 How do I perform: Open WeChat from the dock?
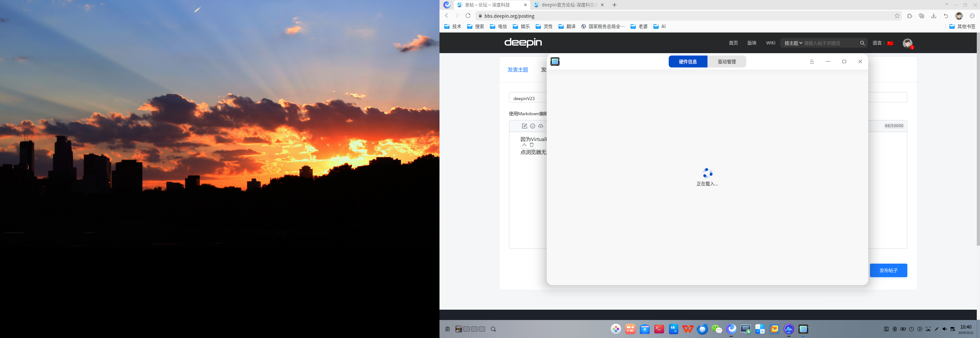[x=717, y=329]
